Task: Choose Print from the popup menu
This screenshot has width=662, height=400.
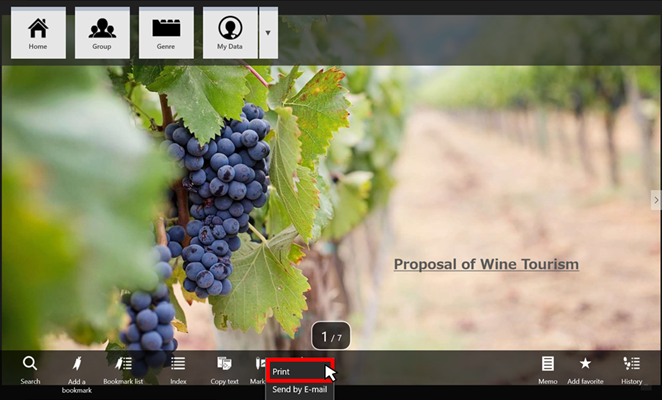Action: click(300, 372)
